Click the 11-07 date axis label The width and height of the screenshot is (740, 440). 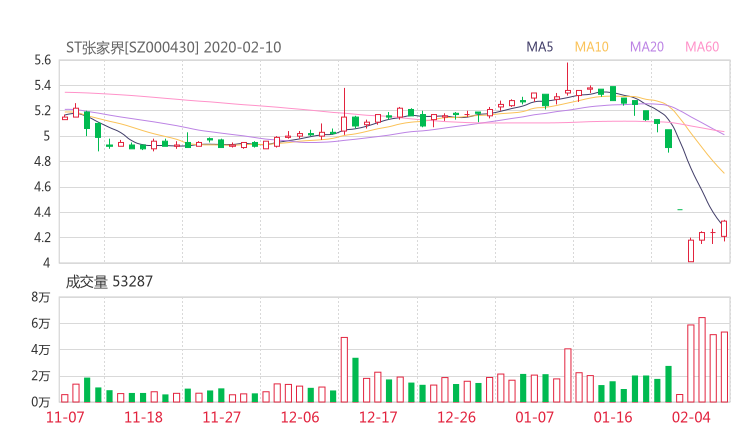point(65,417)
